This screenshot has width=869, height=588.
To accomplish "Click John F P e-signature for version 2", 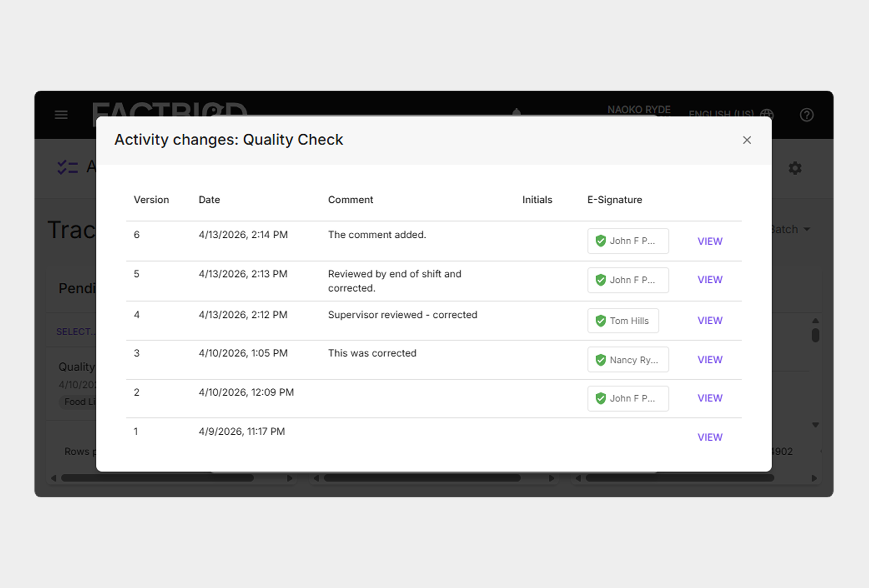I will [x=628, y=399].
